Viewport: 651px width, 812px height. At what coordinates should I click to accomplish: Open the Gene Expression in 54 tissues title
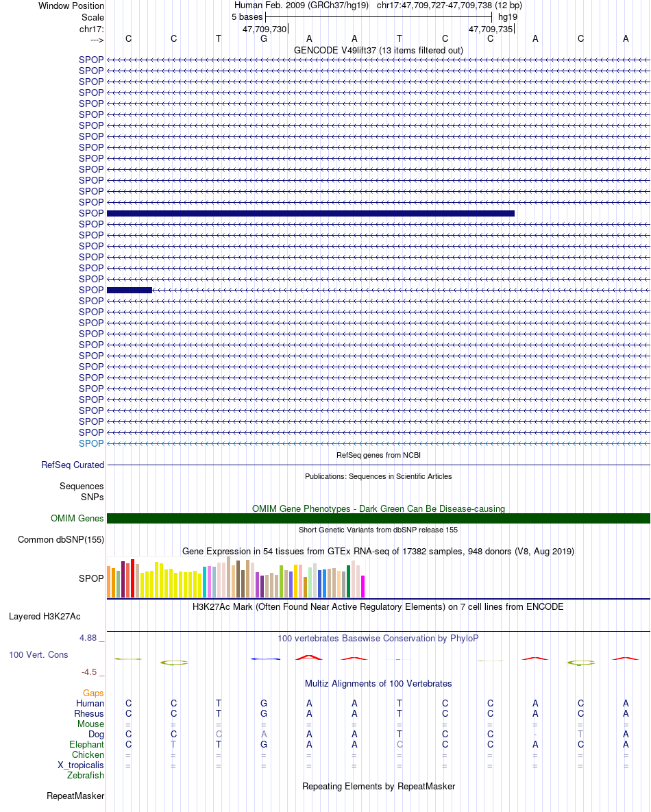coord(378,551)
